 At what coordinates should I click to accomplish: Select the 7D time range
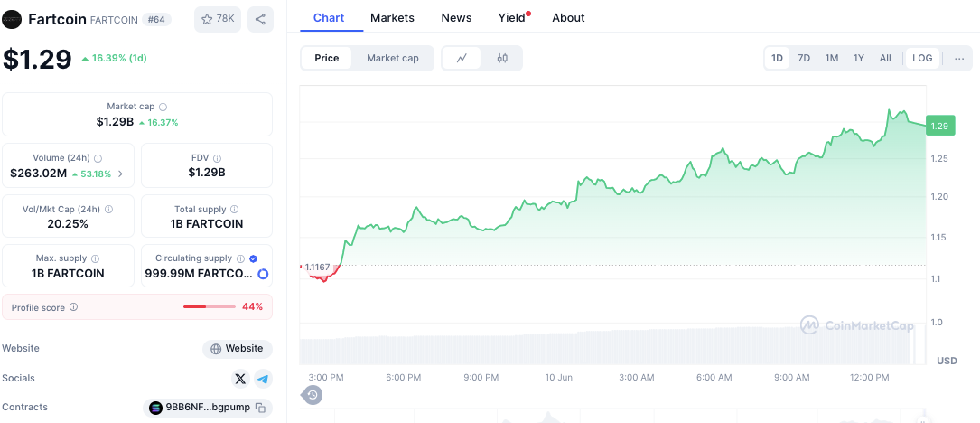[x=804, y=58]
